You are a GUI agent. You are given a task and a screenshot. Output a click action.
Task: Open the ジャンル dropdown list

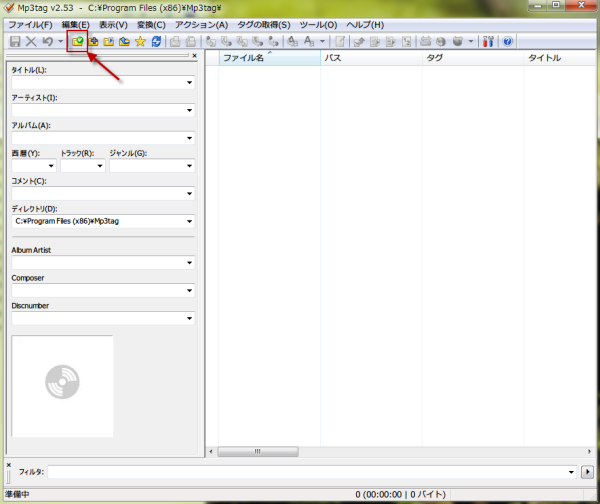188,166
